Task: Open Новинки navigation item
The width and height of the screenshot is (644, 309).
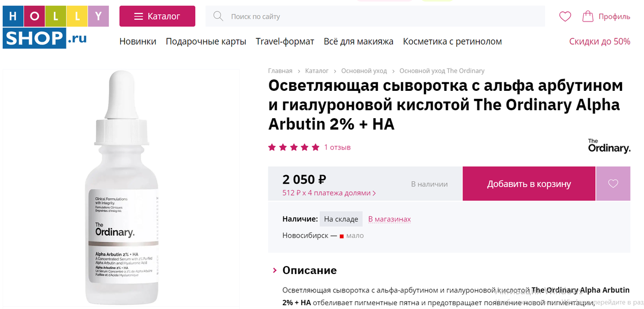Action: 138,41
